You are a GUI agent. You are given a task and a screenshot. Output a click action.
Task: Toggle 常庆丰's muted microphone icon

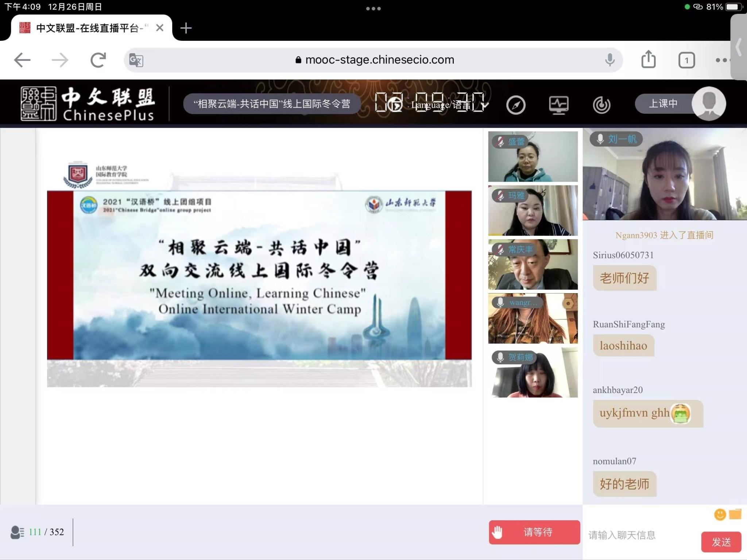500,249
